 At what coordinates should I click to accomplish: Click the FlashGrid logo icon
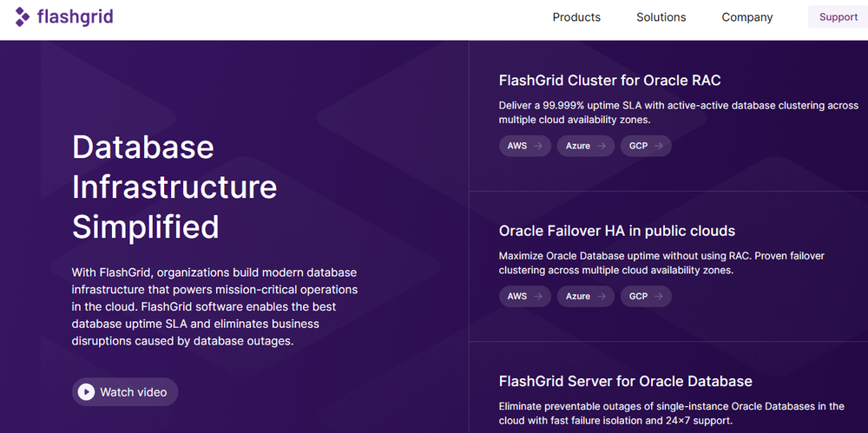pos(22,17)
